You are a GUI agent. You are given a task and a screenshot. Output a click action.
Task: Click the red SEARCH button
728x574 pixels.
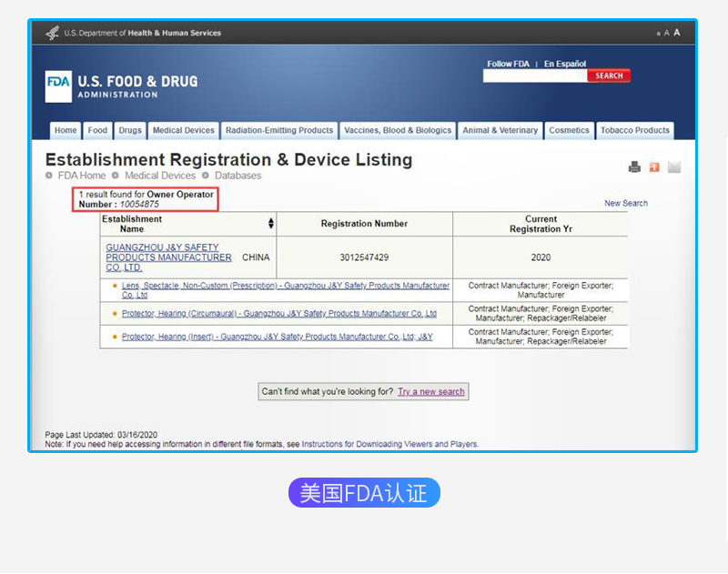click(609, 76)
